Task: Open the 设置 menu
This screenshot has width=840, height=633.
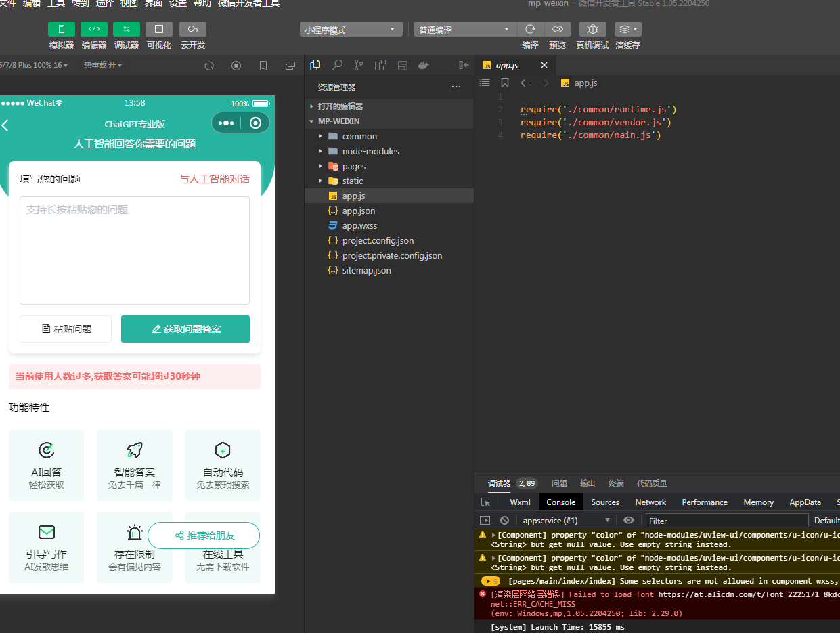Action: [x=178, y=3]
